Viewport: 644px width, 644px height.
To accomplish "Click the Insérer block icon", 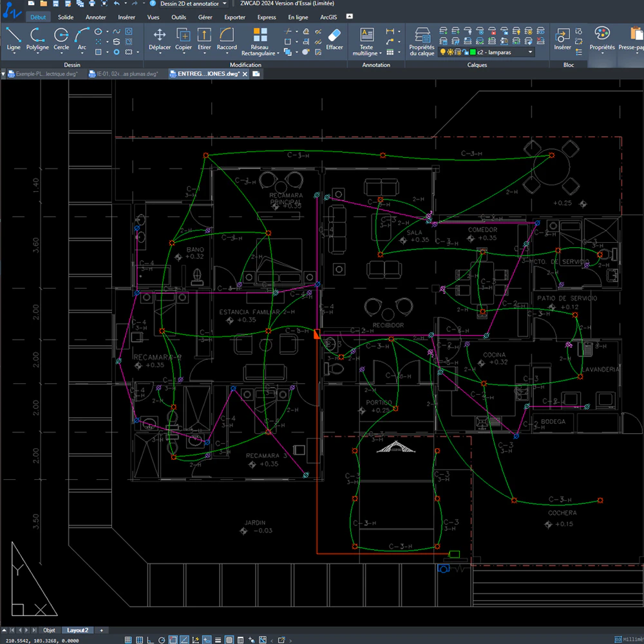I will (562, 39).
